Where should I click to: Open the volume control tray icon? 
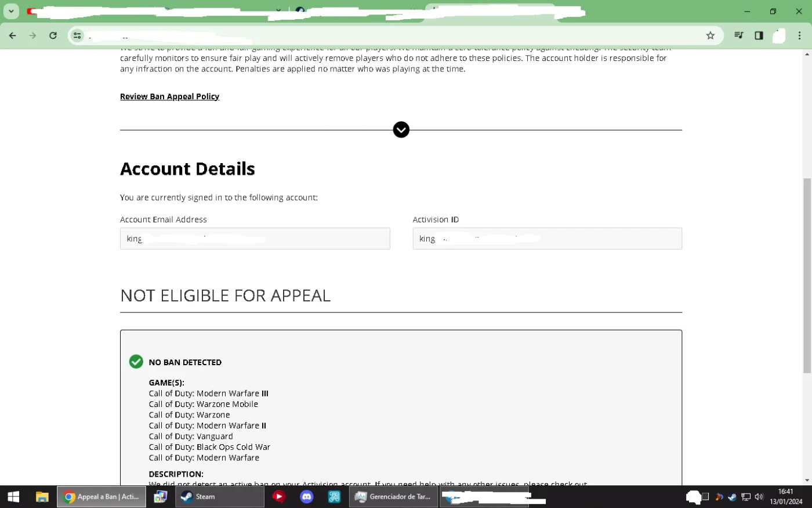pos(759,497)
